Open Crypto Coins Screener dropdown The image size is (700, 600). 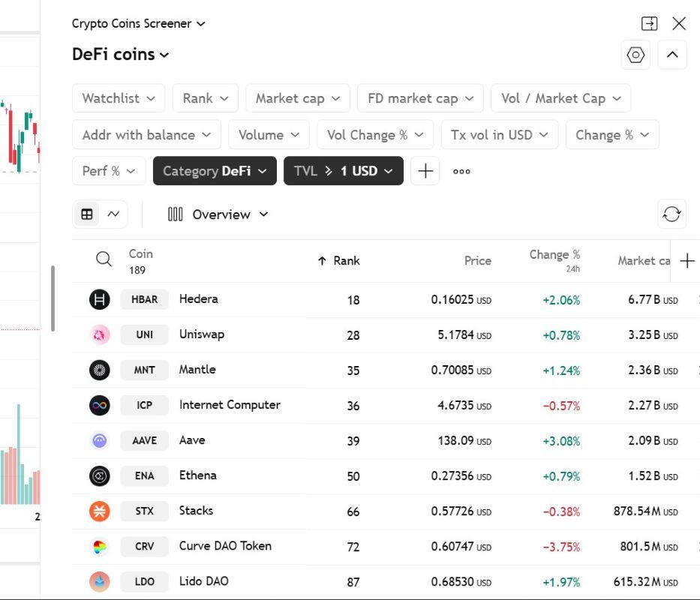138,23
